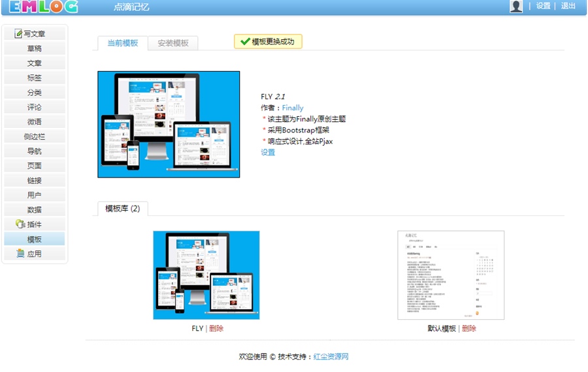This screenshot has width=588, height=372.
Task: Delete the 默认模板 template
Action: [x=468, y=328]
